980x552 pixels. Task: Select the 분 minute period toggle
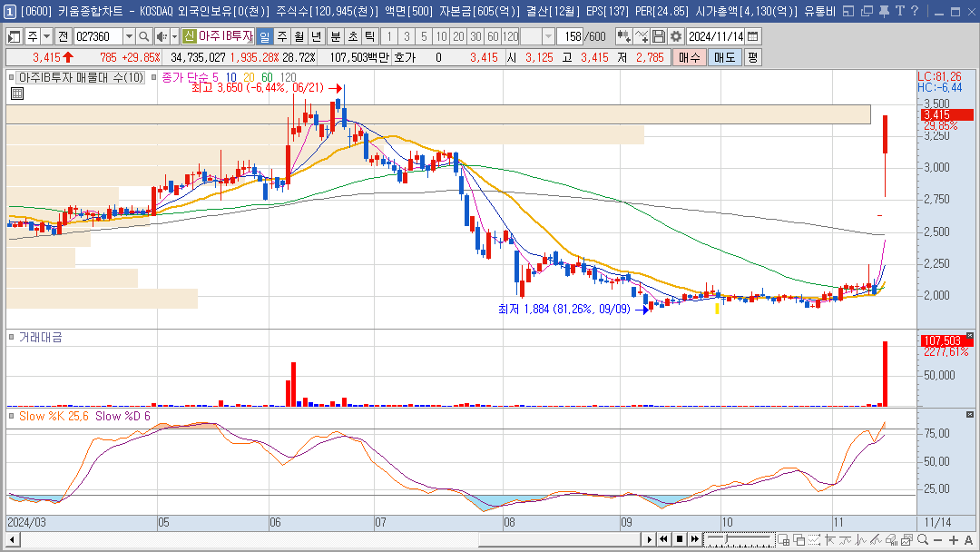click(336, 37)
